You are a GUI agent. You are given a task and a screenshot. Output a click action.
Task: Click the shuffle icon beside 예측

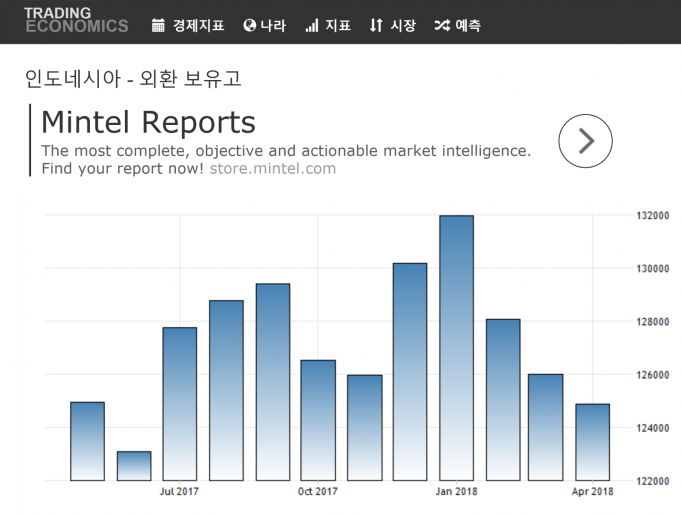(x=441, y=25)
